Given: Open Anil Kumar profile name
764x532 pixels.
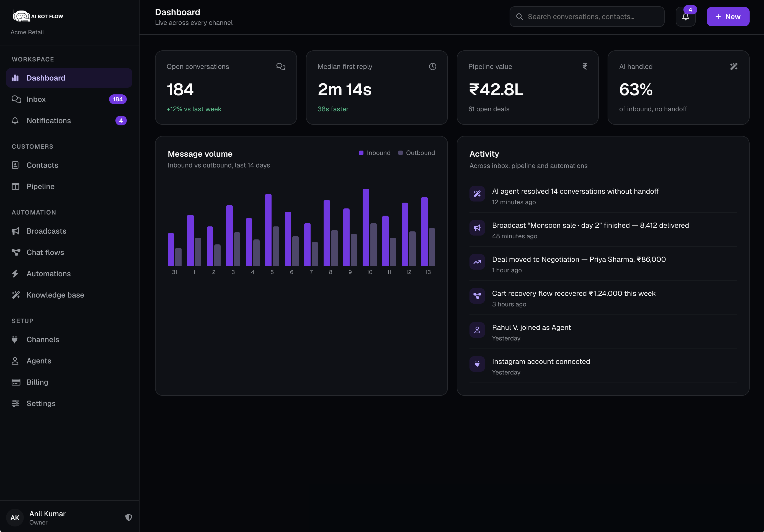Looking at the screenshot, I should click(47, 514).
